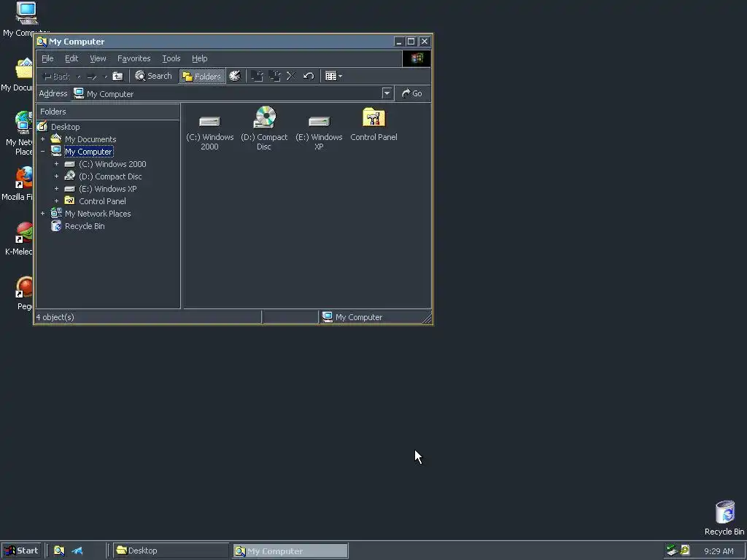The height and width of the screenshot is (560, 747).
Task: Open the Start menu
Action: (x=21, y=551)
